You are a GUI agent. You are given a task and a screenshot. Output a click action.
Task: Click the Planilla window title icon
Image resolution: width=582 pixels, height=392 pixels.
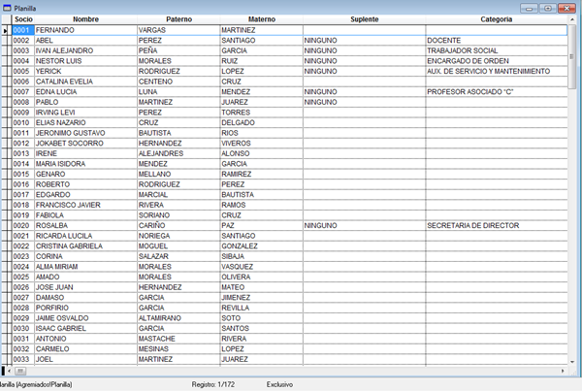click(7, 8)
